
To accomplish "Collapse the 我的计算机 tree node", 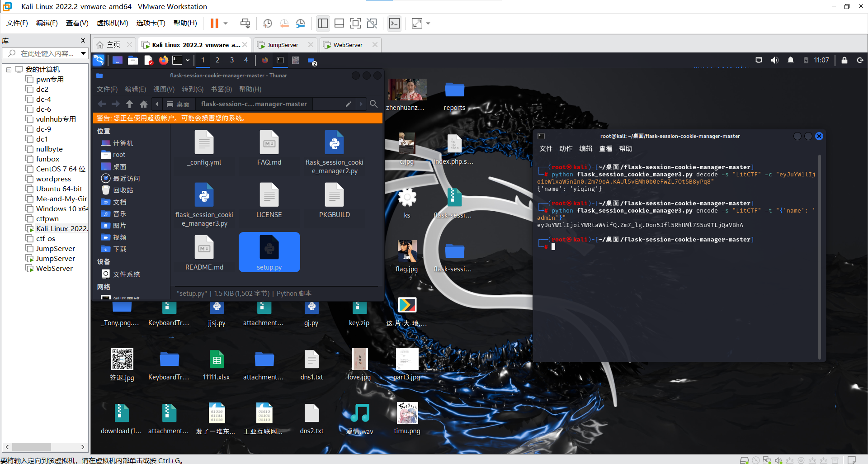I will [9, 70].
